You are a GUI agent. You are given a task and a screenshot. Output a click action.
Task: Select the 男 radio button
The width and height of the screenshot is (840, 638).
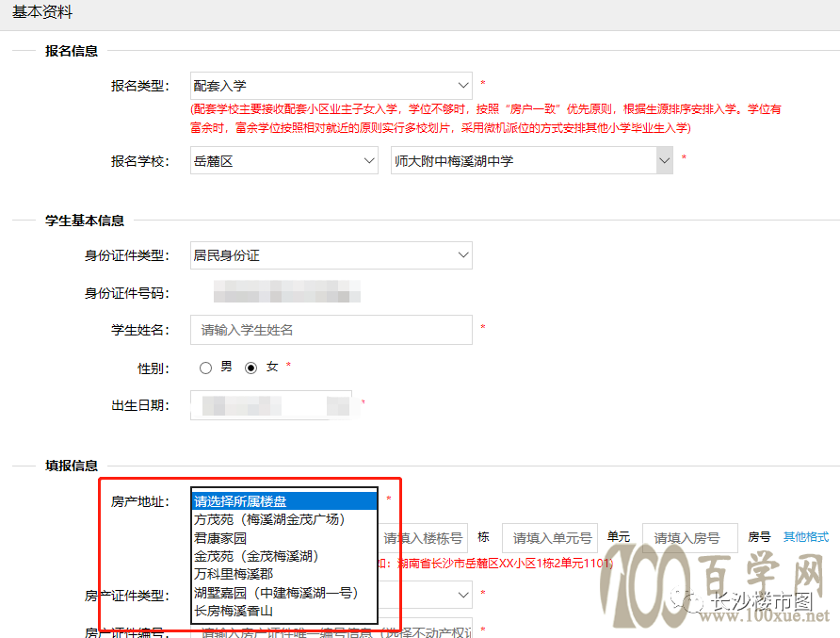click(x=205, y=368)
